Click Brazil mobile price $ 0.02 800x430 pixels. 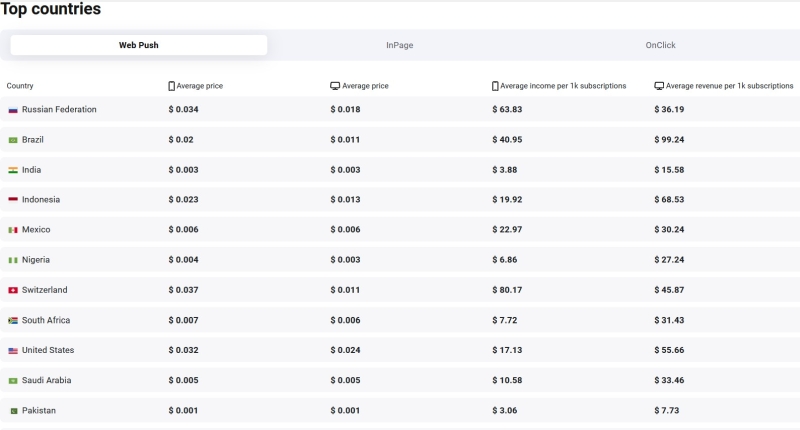point(181,139)
